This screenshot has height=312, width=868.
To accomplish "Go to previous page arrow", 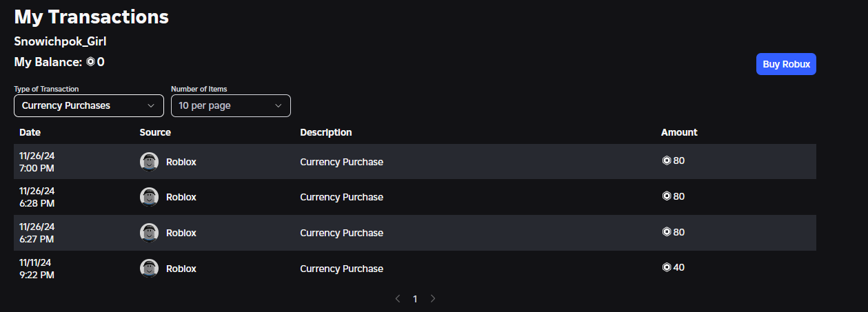I will coord(398,299).
